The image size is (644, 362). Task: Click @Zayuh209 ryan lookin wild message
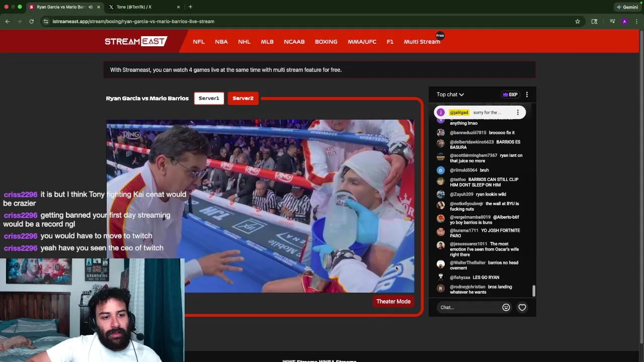pos(472,194)
